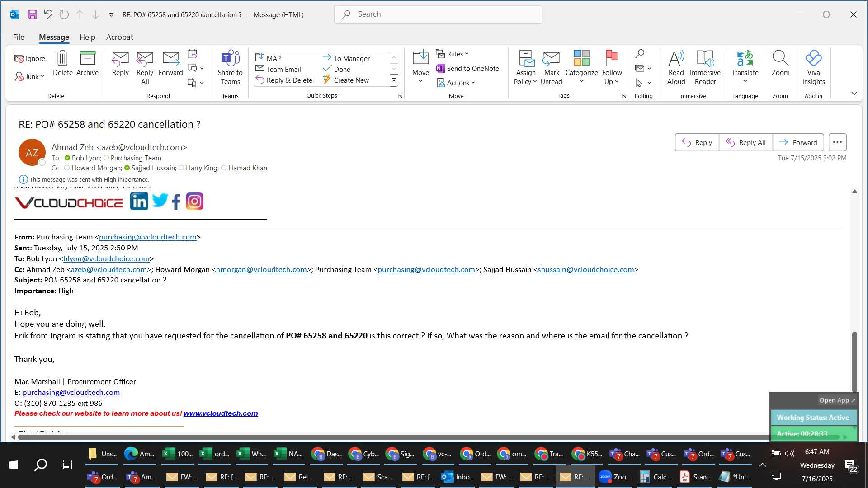Switch to the Acrobat tab
The width and height of the screenshot is (868, 488).
[x=119, y=37]
